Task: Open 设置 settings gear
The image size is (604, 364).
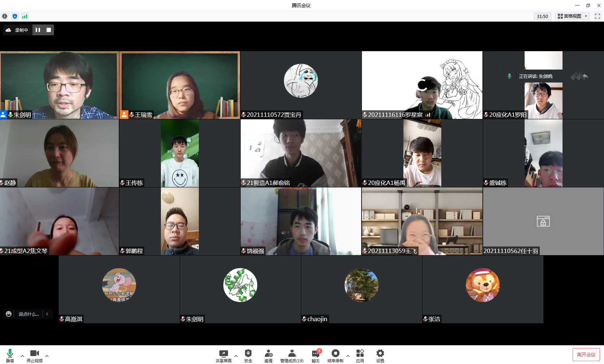Action: (380, 355)
